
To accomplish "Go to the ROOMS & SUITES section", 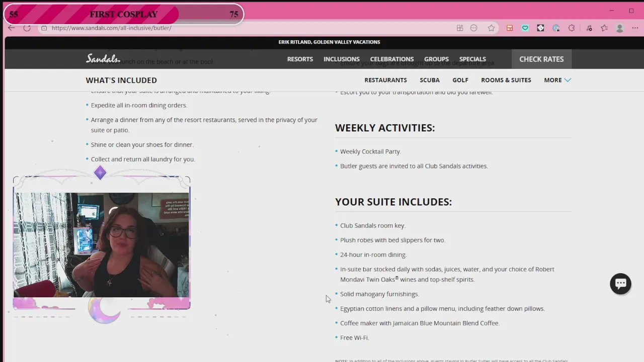I will tap(506, 80).
